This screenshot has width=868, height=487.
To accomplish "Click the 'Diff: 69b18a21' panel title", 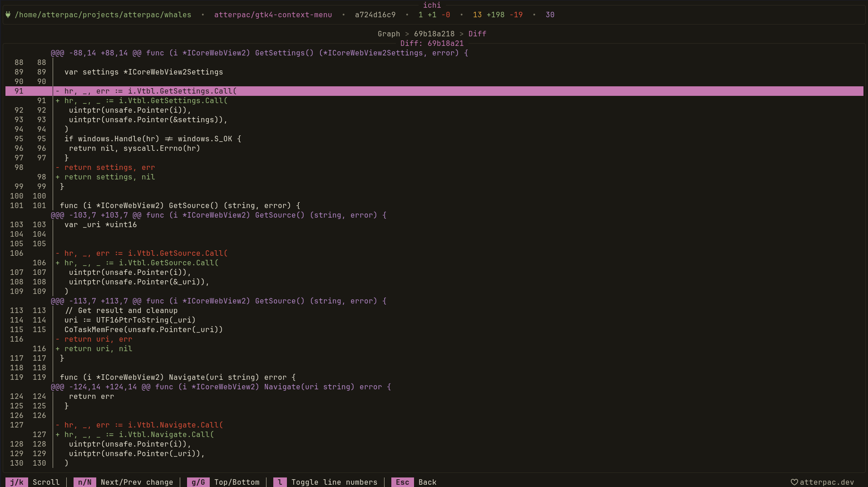I will pyautogui.click(x=432, y=43).
